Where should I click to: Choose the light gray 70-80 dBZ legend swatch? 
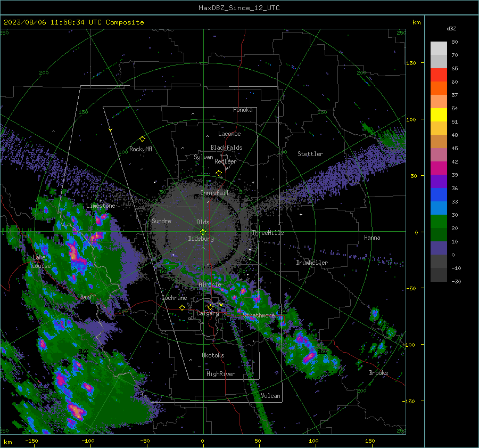click(439, 48)
